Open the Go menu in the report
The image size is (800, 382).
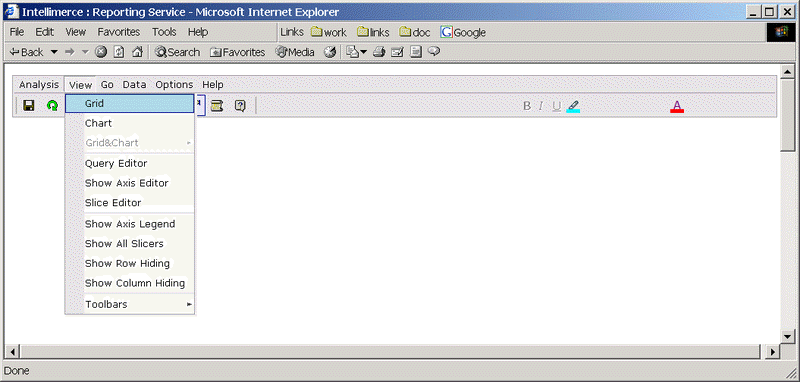tap(107, 85)
